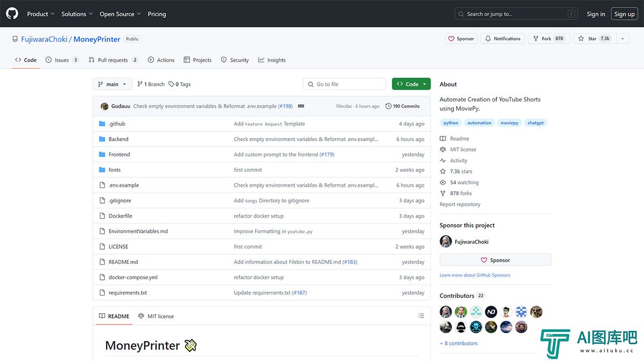Click the Gudauu author avatar
The height and width of the screenshot is (361, 644).
[x=105, y=106]
